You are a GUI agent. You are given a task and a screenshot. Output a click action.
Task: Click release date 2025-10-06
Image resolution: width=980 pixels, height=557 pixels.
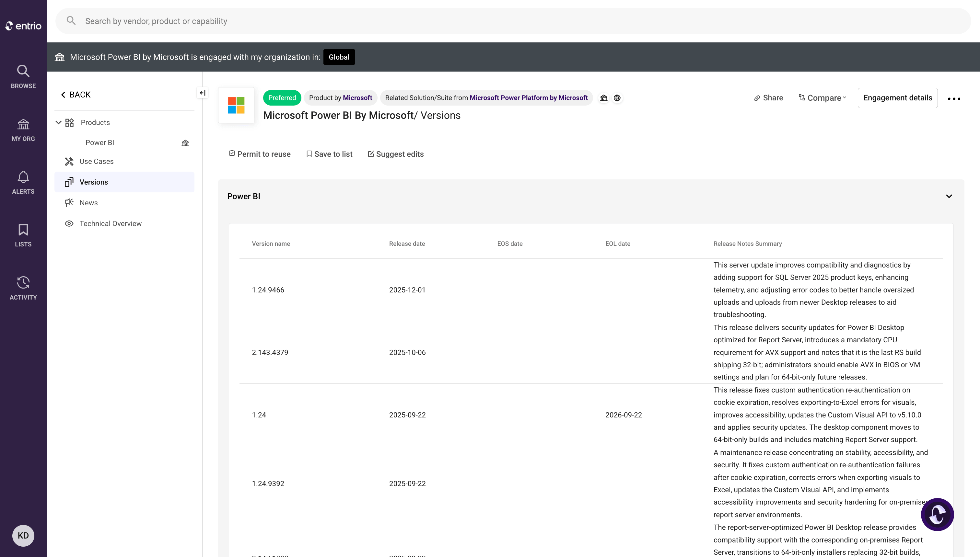(407, 352)
